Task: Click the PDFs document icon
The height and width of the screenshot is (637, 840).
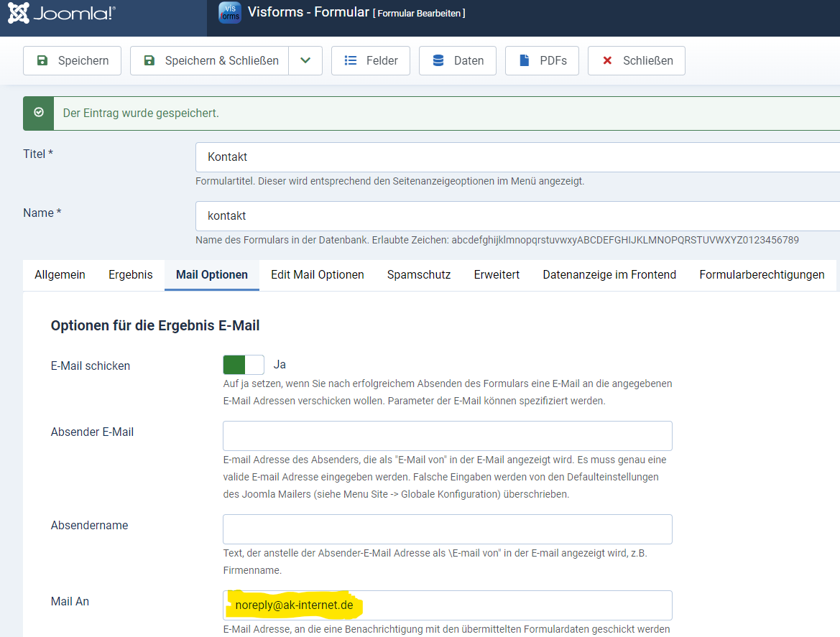Action: (x=526, y=60)
